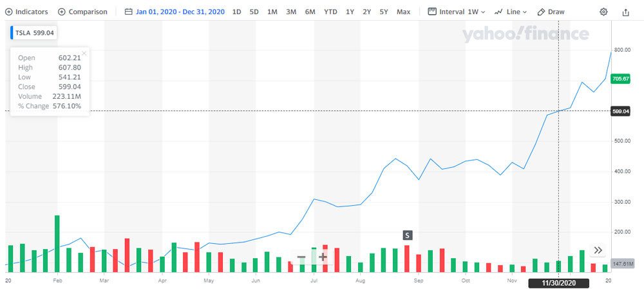This screenshot has width=644, height=289.
Task: Click the S split event marker
Action: pos(407,235)
